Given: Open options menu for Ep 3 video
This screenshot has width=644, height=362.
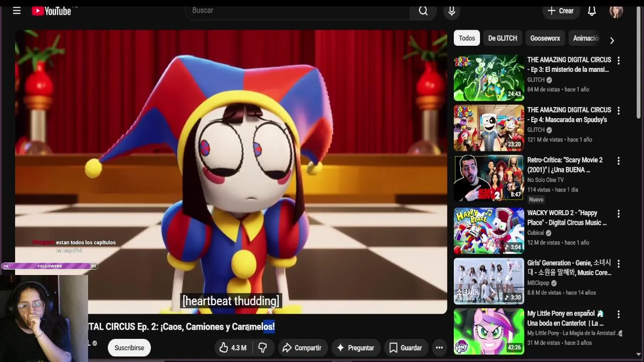Looking at the screenshot, I should click(x=618, y=61).
